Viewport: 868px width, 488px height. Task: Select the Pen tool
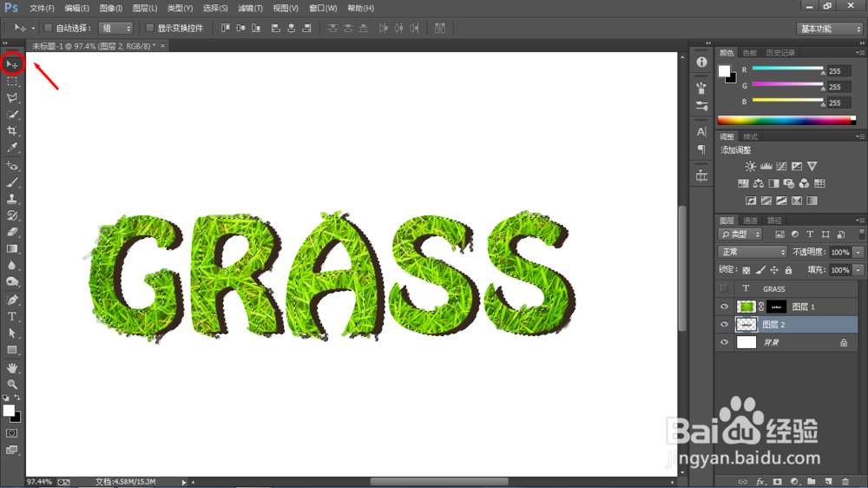coord(12,300)
